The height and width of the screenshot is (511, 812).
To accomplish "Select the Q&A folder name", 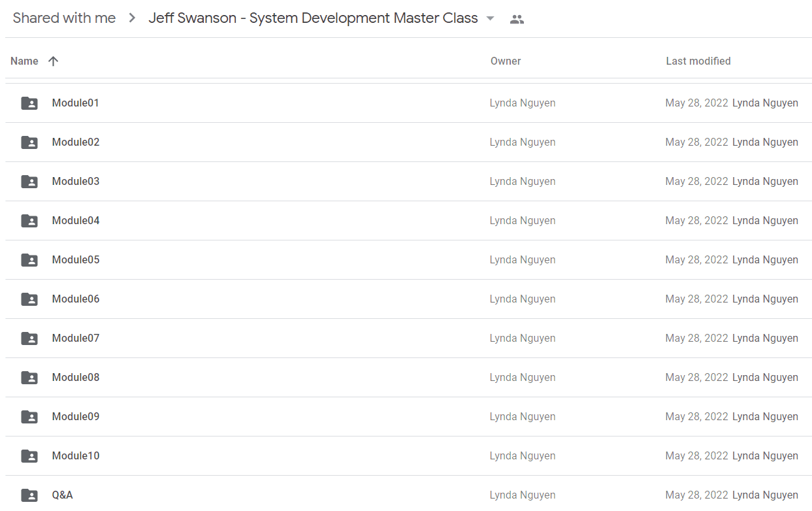I will click(x=63, y=495).
